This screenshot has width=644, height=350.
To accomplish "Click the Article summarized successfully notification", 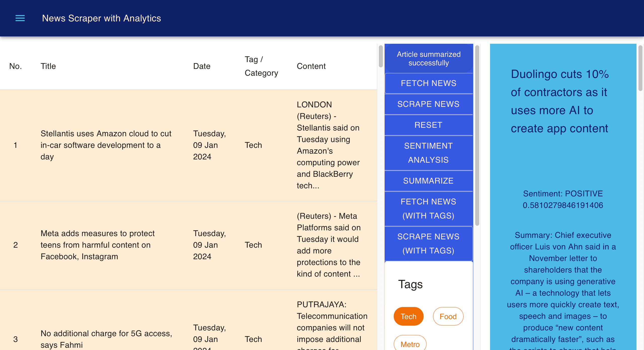I will tap(428, 59).
